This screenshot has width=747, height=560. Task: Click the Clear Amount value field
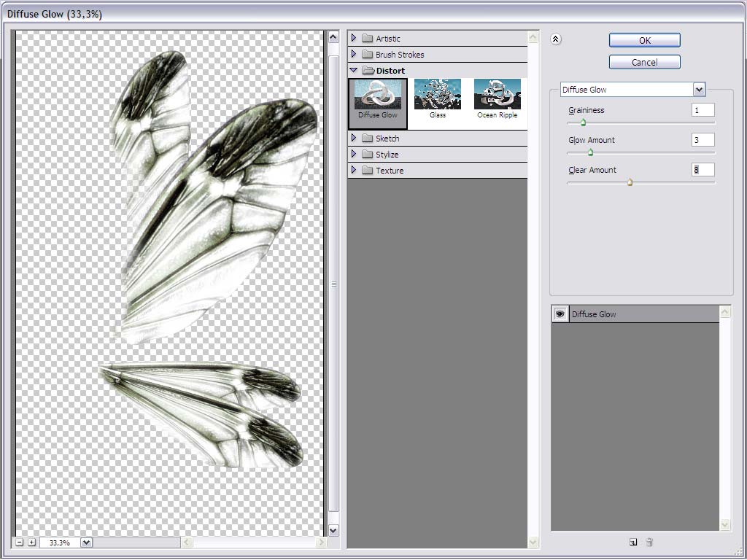click(x=703, y=169)
